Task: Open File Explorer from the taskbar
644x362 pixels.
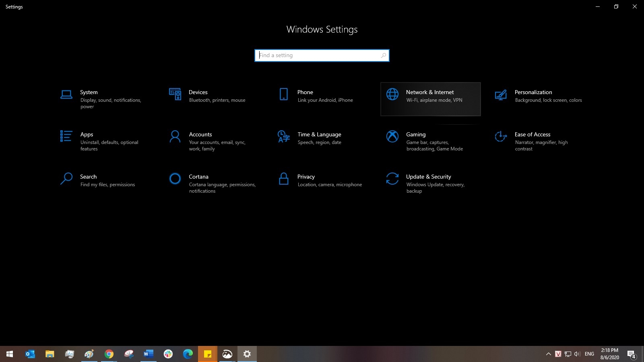Action: point(50,354)
